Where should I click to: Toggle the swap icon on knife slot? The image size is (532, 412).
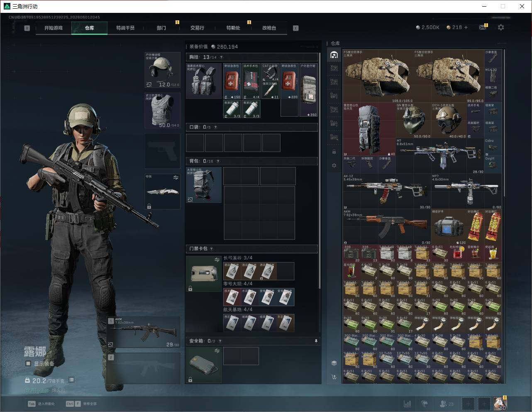pos(176,178)
